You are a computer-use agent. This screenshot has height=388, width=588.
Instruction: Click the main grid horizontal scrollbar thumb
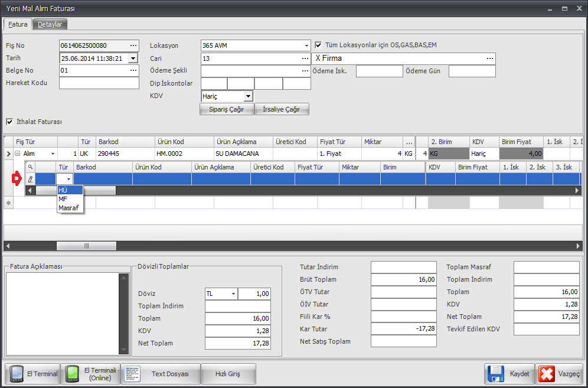click(x=86, y=246)
